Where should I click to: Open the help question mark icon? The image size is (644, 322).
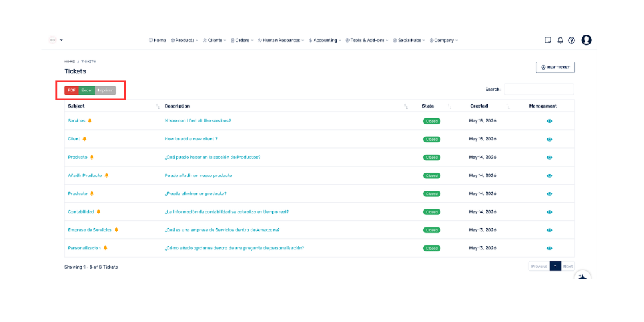coord(571,40)
